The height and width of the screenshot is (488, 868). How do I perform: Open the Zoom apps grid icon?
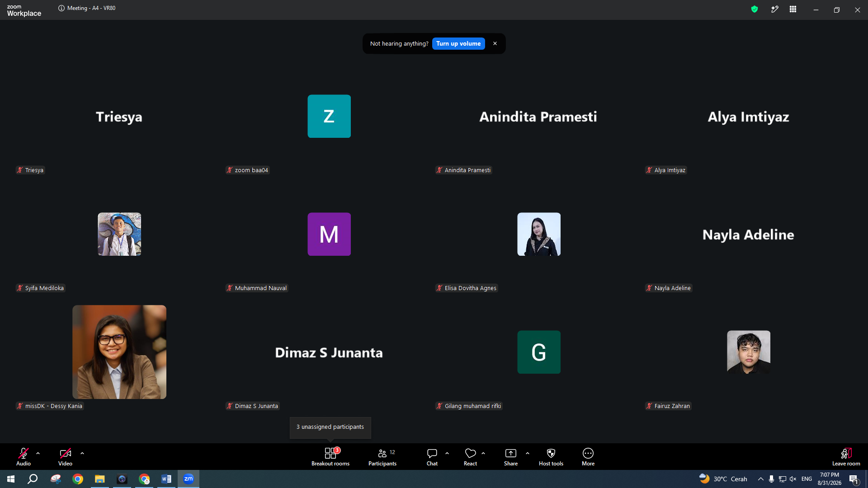(793, 9)
